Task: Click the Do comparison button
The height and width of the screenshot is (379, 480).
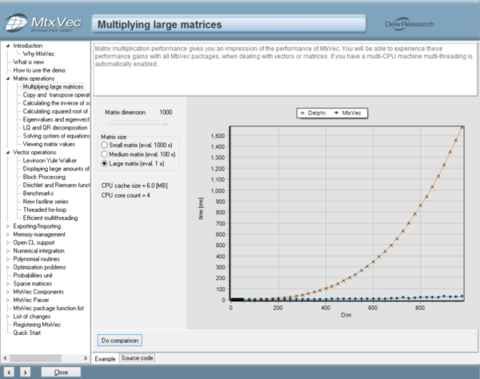Action: [x=120, y=340]
